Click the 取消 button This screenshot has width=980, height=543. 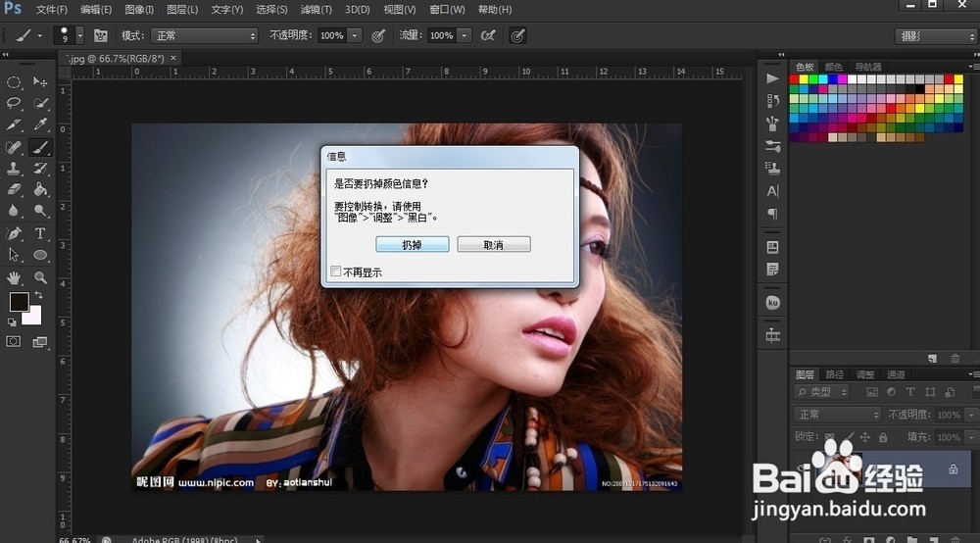(494, 244)
